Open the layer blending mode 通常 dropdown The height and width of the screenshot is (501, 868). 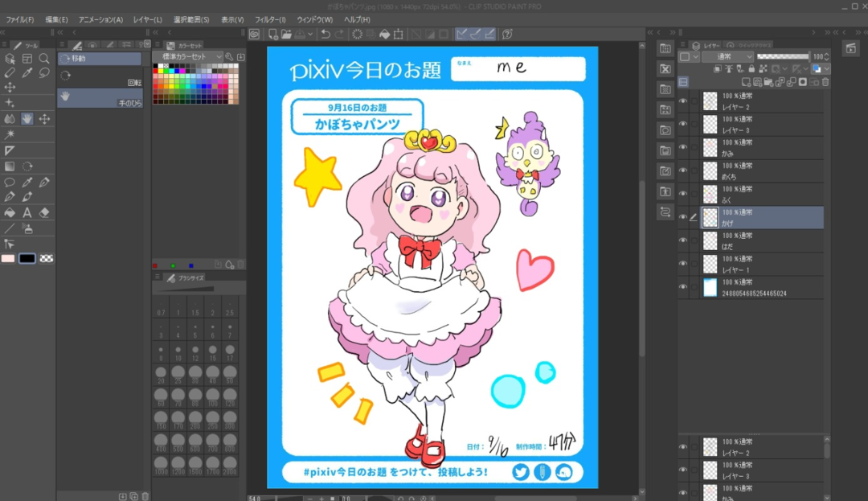tap(727, 57)
